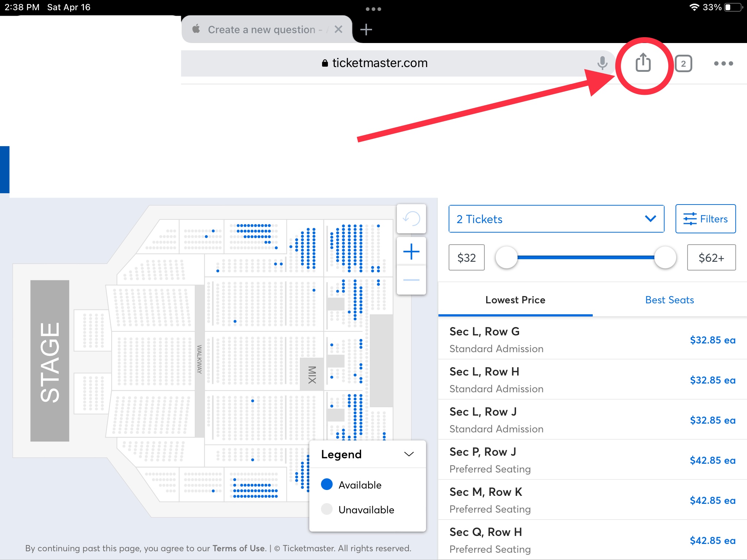Click the $32 minimum price field
The image size is (747, 560).
coord(467,257)
